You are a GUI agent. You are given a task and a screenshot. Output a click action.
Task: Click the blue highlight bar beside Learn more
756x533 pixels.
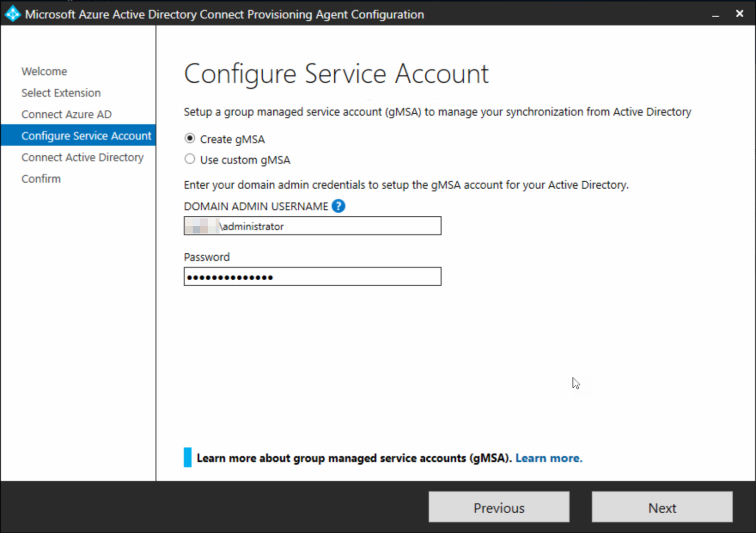click(x=188, y=458)
